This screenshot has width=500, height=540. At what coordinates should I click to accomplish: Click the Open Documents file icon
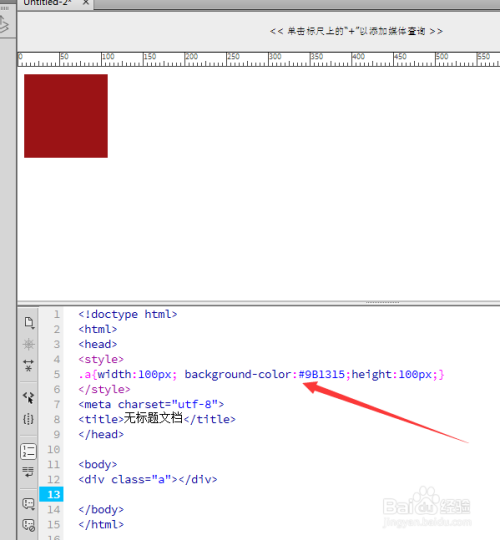point(29,323)
